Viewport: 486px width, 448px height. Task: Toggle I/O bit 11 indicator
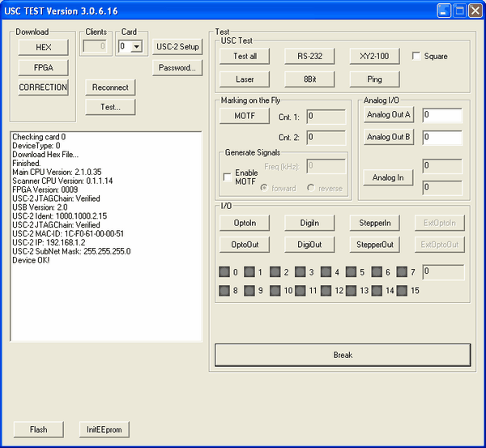tap(300, 291)
